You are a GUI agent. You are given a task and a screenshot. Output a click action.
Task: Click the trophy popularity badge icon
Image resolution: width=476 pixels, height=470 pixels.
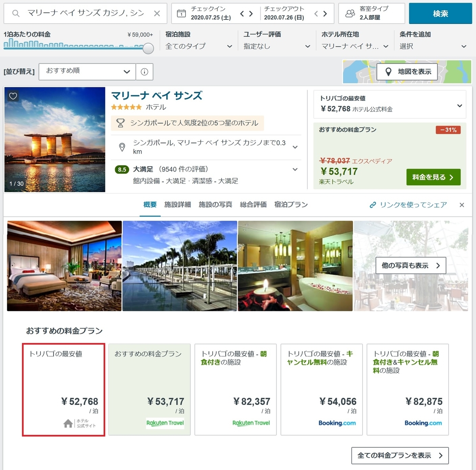[x=120, y=123]
